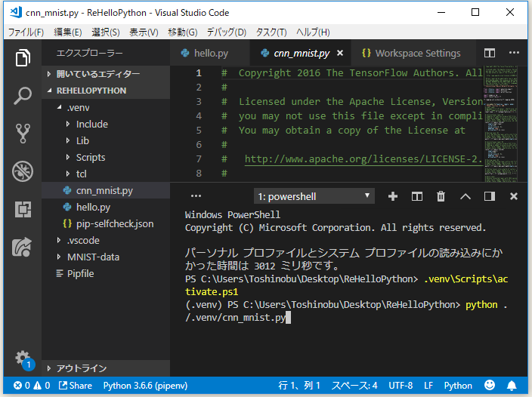Image resolution: width=532 pixels, height=397 pixels.
Task: Open pip-selfcheck.json in the file tree
Action: (106, 223)
